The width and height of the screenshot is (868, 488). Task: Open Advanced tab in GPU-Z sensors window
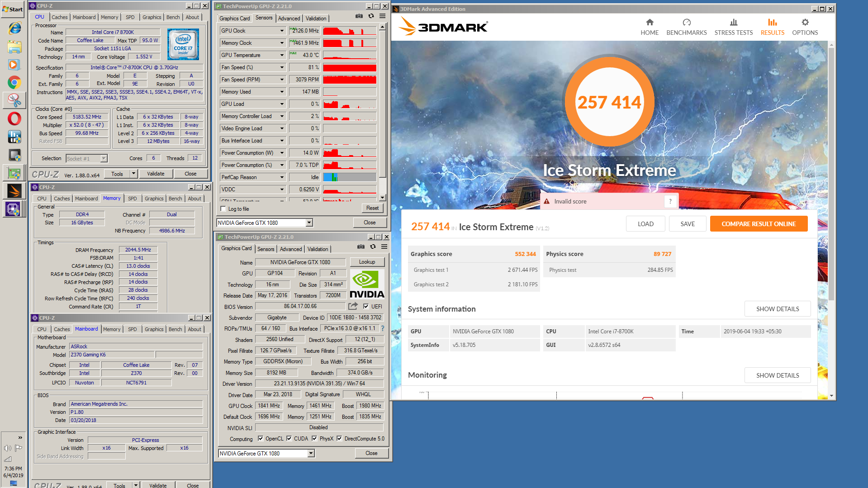pyautogui.click(x=289, y=19)
